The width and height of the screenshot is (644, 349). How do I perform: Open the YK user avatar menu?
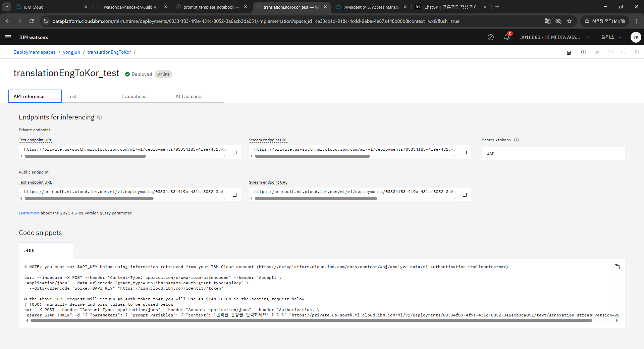pyautogui.click(x=636, y=37)
